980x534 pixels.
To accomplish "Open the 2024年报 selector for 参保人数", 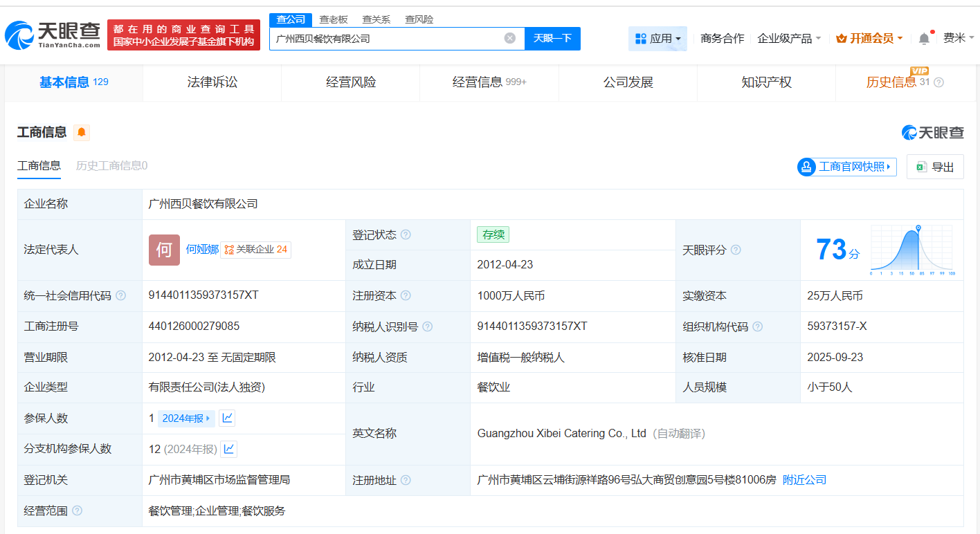I will 186,418.
